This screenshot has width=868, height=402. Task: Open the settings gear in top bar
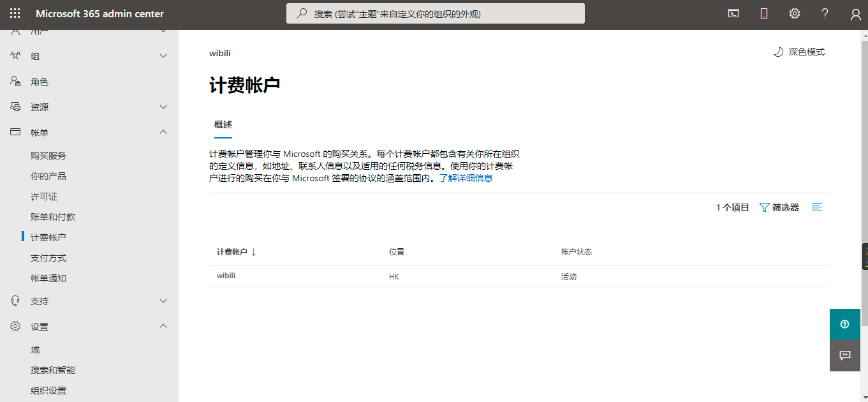(795, 13)
